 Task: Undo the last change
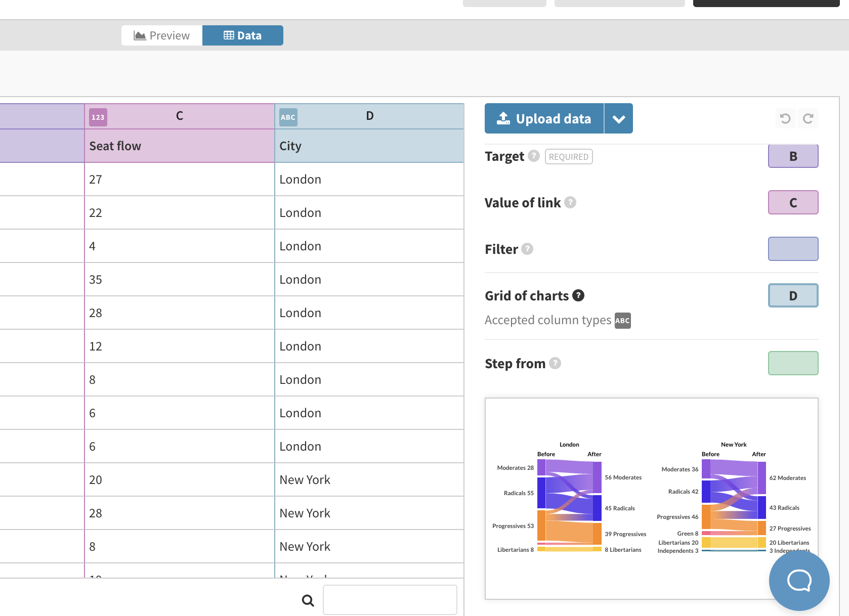click(x=785, y=118)
